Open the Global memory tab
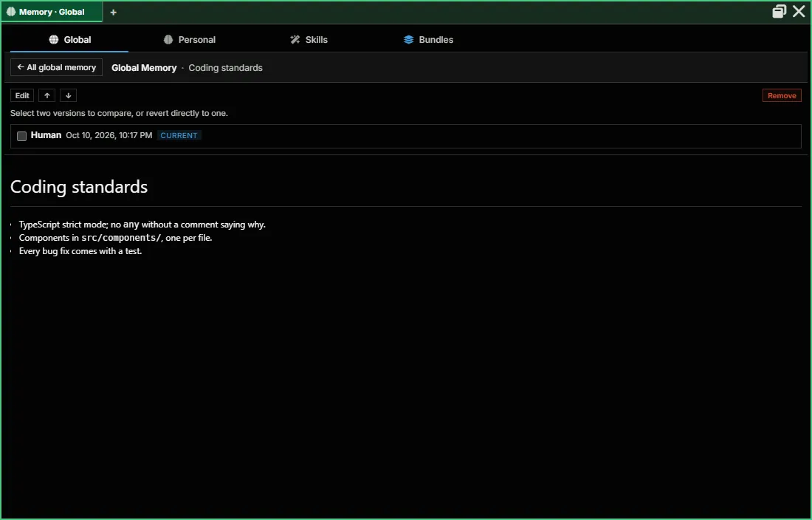Image resolution: width=812 pixels, height=520 pixels. 69,40
